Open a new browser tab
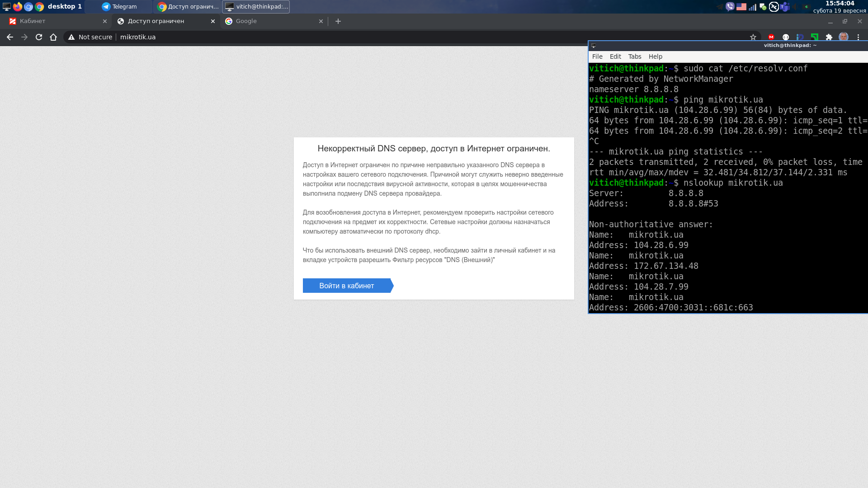Viewport: 868px width, 488px height. [338, 21]
